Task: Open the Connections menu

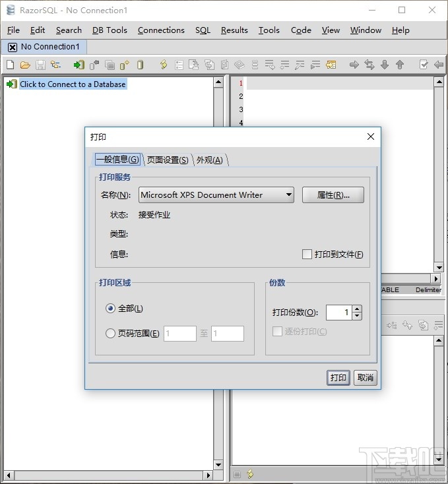Action: pyautogui.click(x=161, y=30)
